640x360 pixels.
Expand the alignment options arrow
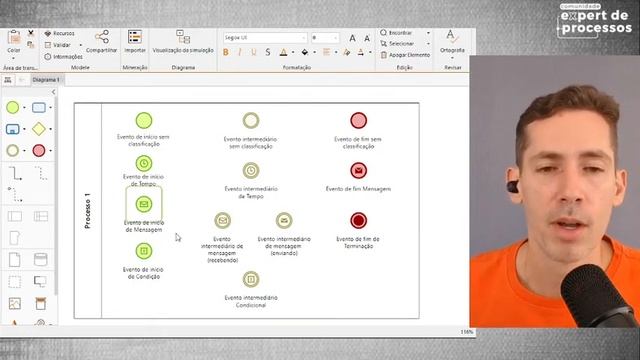click(x=336, y=53)
